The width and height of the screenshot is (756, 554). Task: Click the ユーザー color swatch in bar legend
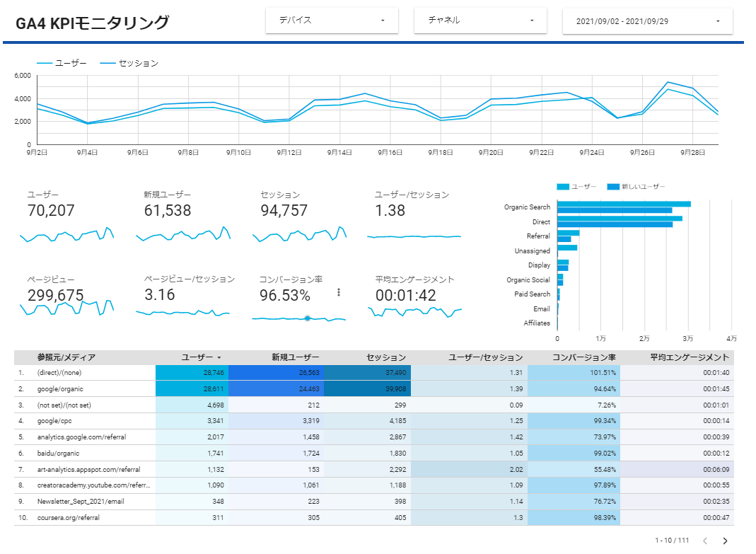pyautogui.click(x=563, y=187)
